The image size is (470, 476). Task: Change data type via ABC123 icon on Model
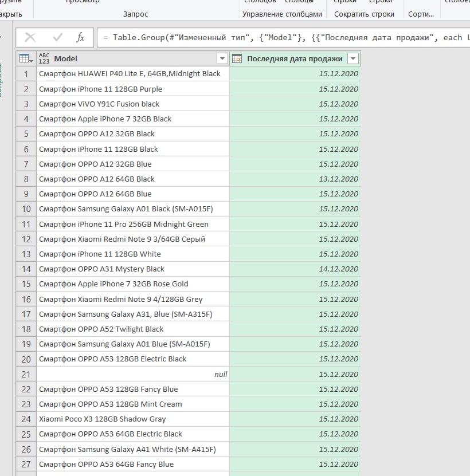pos(44,58)
